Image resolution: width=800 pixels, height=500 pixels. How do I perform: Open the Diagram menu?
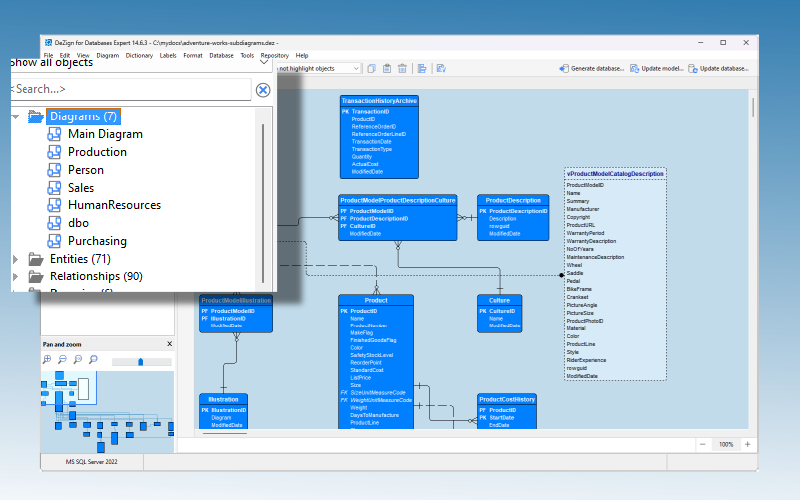coord(108,56)
